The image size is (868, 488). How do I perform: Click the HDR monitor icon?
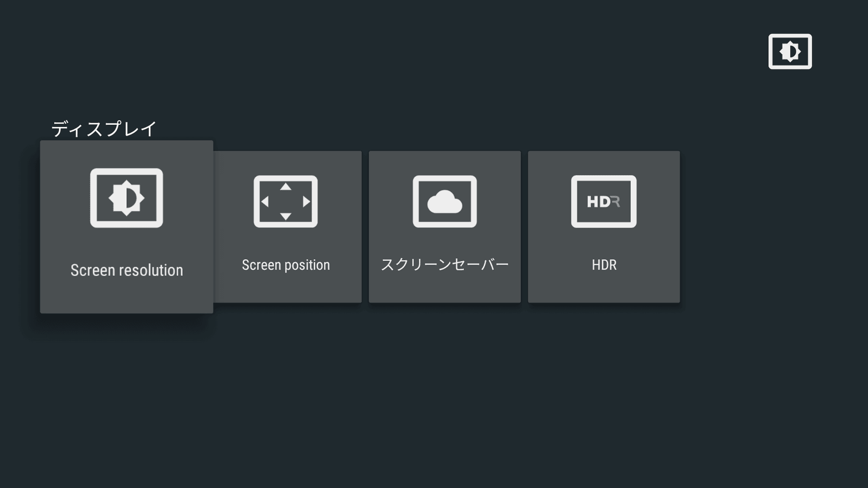coord(603,201)
